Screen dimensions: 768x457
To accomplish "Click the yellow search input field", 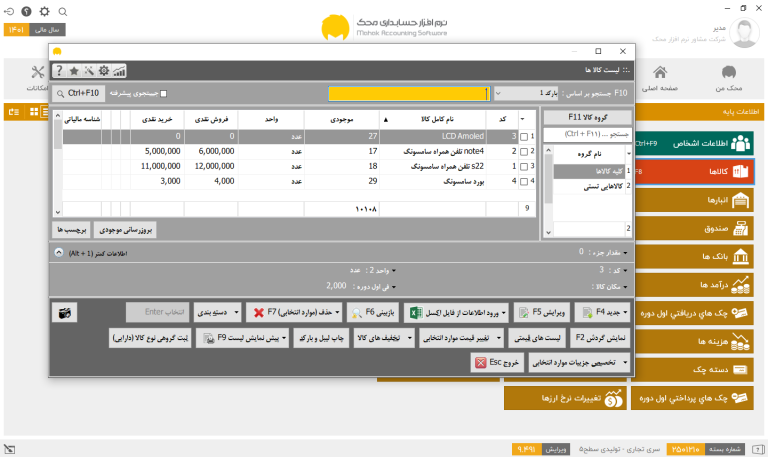I will pyautogui.click(x=409, y=94).
